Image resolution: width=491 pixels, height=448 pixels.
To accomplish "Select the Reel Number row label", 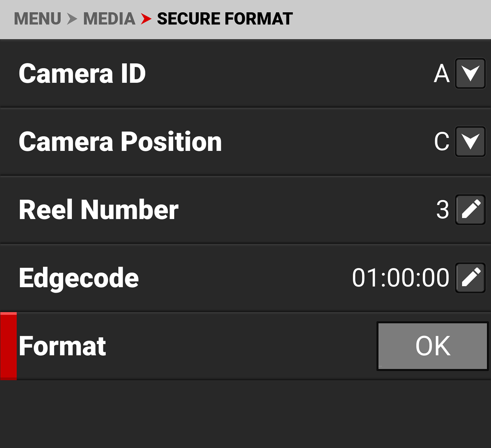I will coord(99,210).
